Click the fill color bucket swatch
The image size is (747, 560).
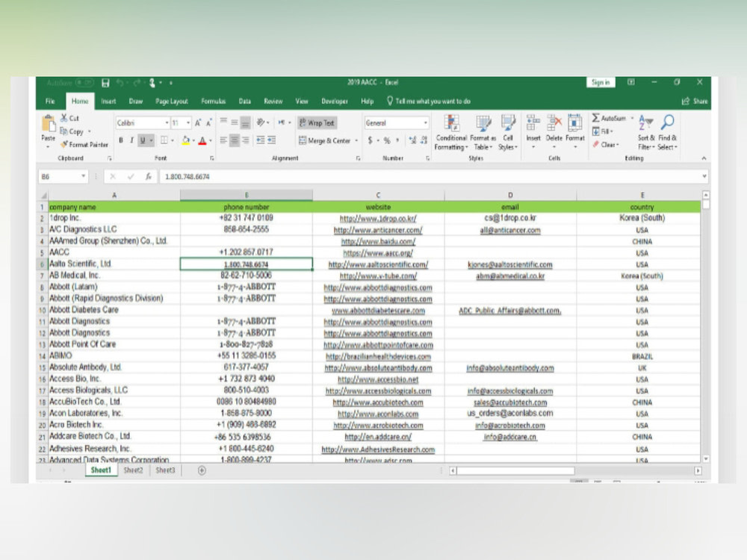click(186, 140)
